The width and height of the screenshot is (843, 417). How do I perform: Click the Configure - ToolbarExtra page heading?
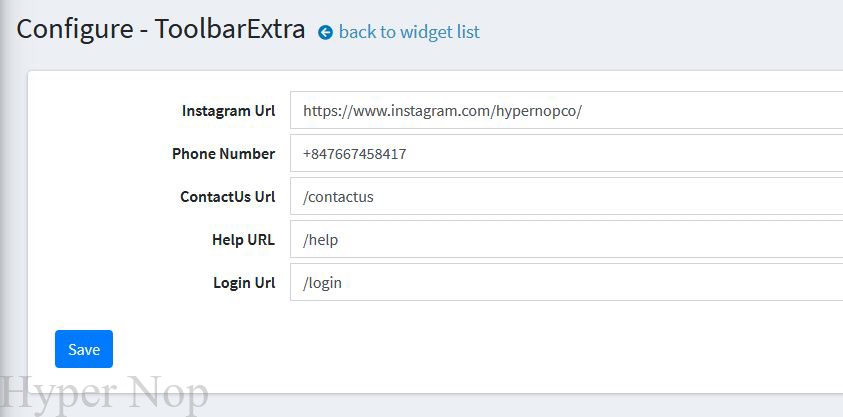(x=161, y=29)
